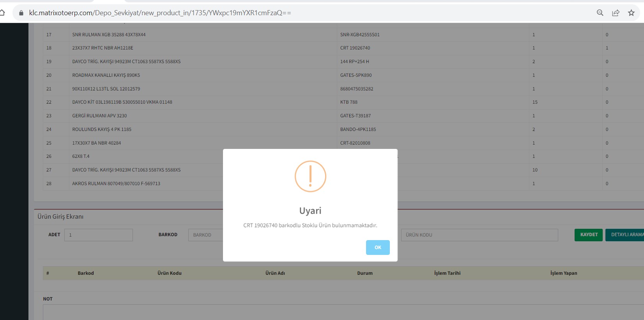Click the NOT text area
The width and height of the screenshot is (644, 320).
point(343,312)
